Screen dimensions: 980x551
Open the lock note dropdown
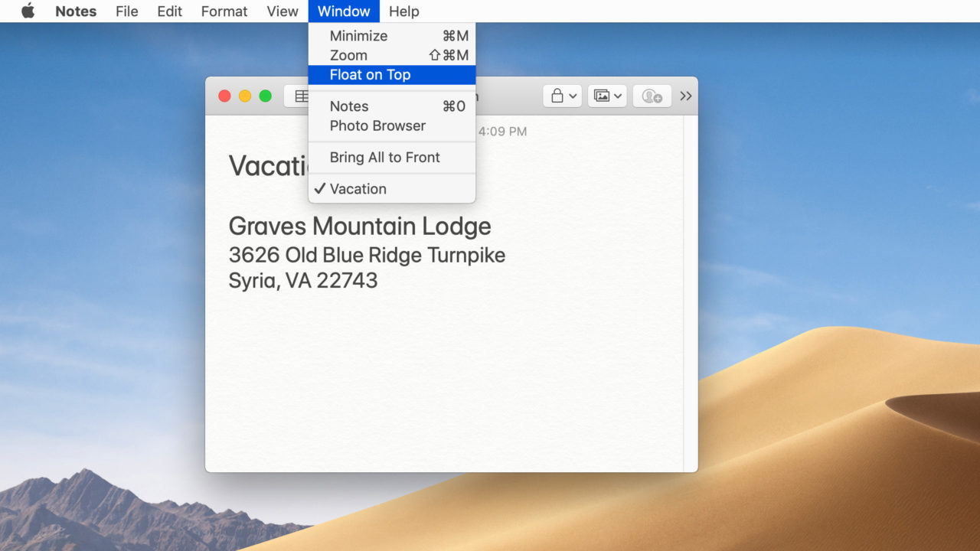[562, 96]
